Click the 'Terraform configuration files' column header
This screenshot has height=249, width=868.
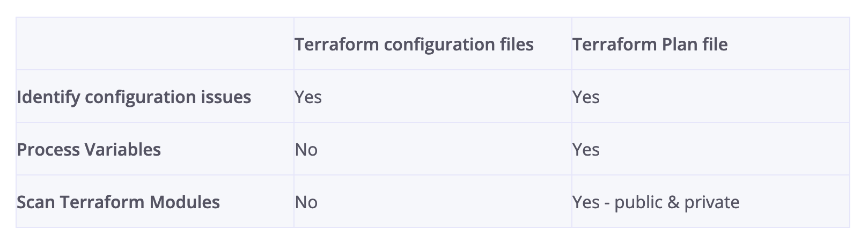(x=414, y=44)
